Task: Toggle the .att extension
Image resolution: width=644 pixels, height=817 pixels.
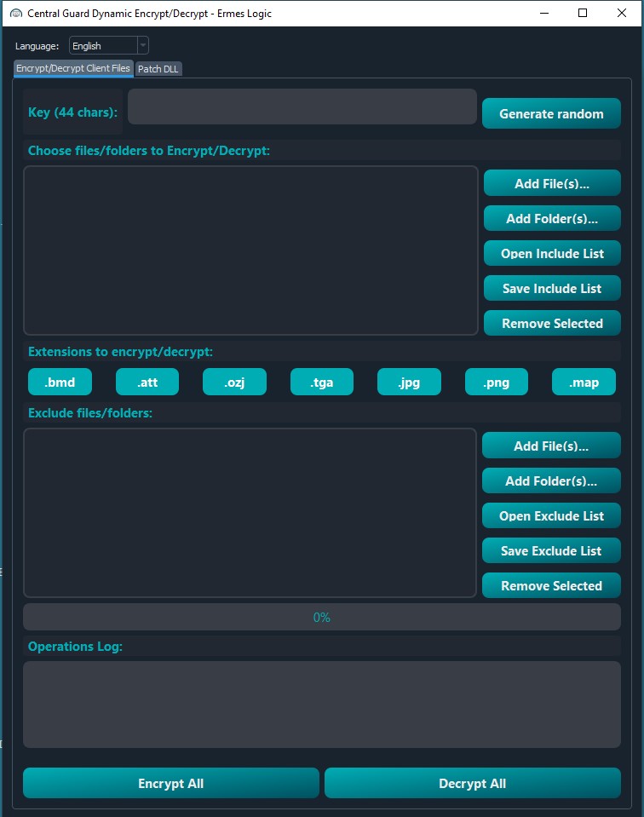Action: point(147,383)
